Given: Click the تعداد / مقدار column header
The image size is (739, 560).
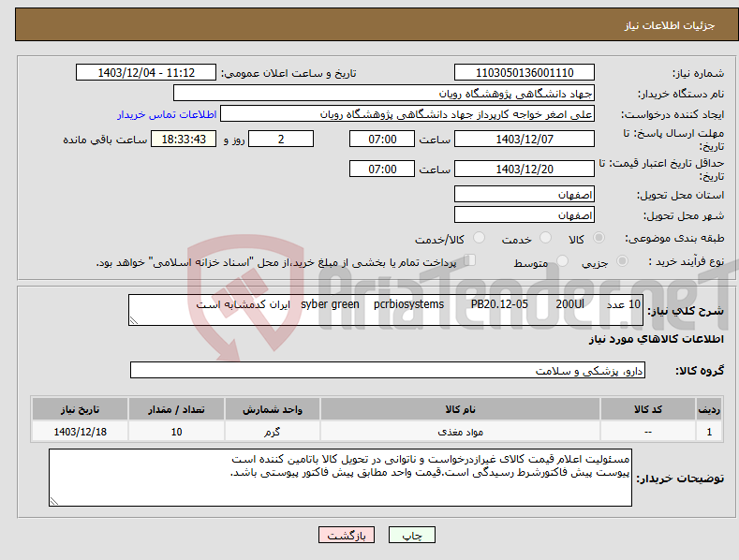Looking at the screenshot, I should pos(176,409).
